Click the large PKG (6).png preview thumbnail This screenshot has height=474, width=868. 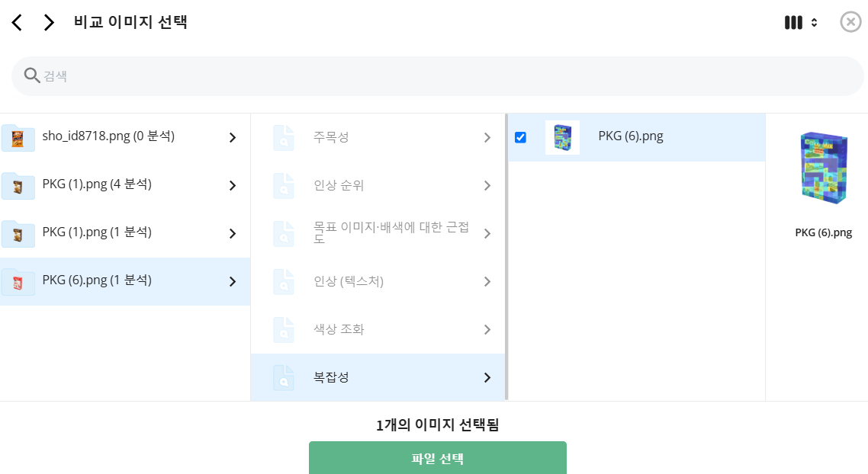coord(824,168)
